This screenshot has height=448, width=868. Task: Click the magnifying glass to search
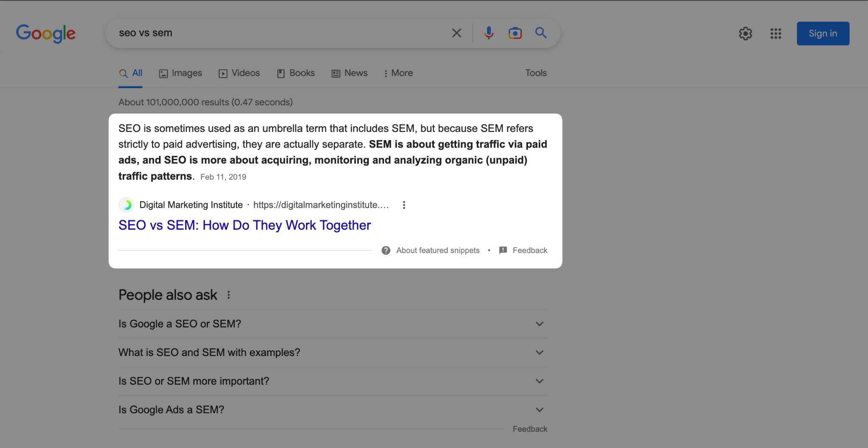coord(540,33)
